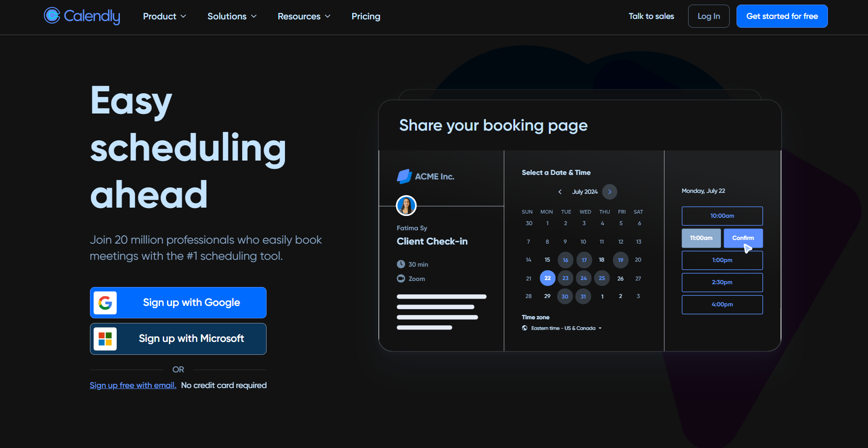Click the selected date July 22
Viewport: 868px width, 448px height.
point(547,278)
